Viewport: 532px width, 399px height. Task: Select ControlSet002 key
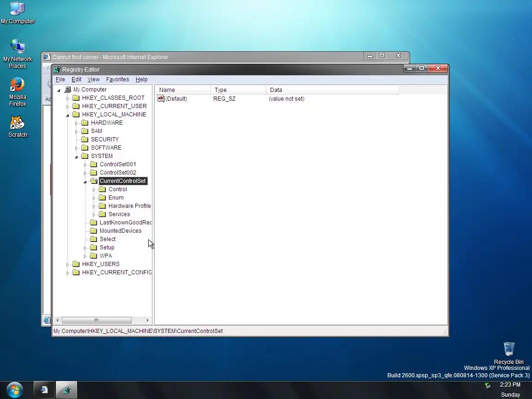coord(118,173)
